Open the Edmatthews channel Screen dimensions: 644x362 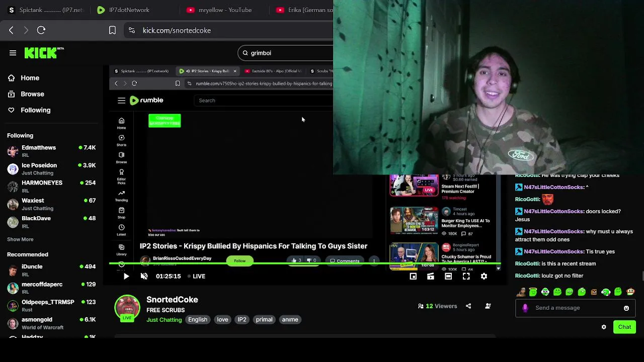[x=51, y=151]
